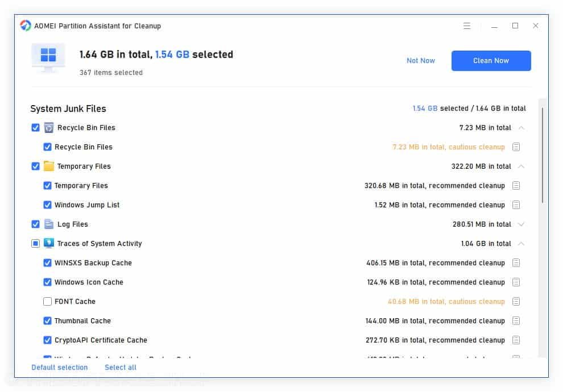Click the Clean Now button
563x392 pixels.
point(491,61)
